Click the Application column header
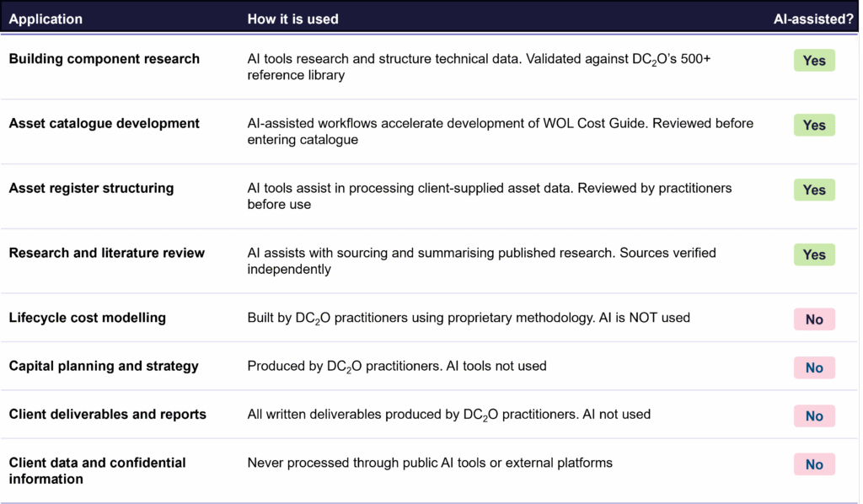Image resolution: width=863 pixels, height=504 pixels. [46, 19]
